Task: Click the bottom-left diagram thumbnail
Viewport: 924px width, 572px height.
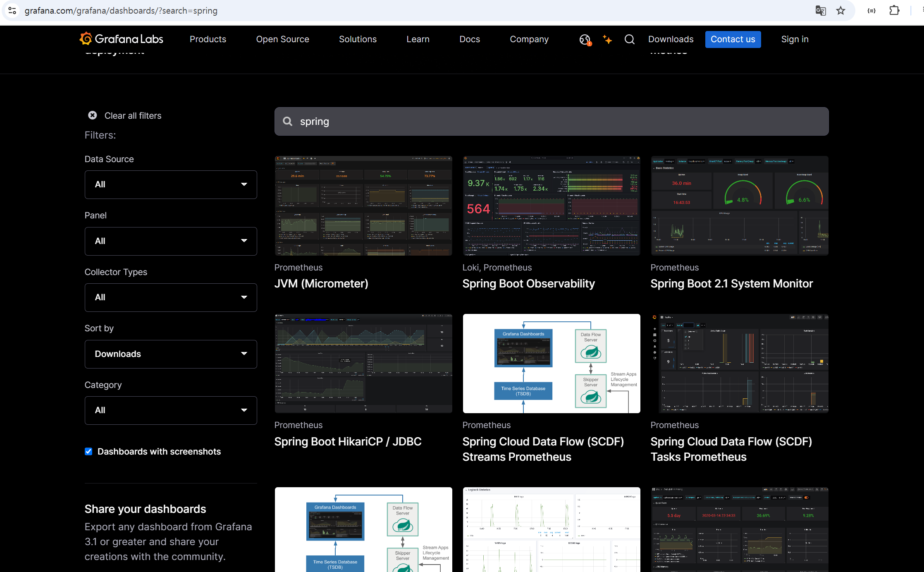Action: point(363,529)
